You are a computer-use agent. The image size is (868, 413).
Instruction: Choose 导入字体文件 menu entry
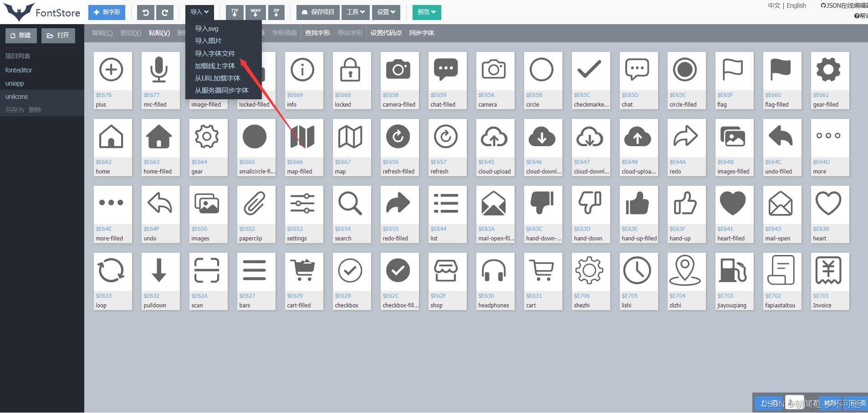pos(224,53)
